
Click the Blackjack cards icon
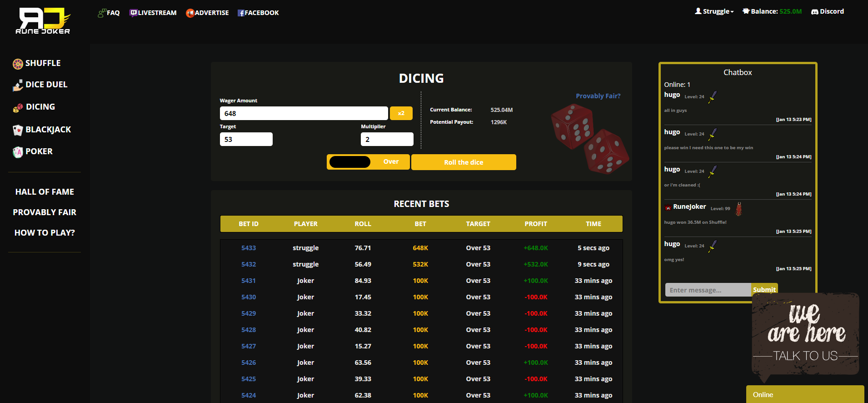pos(18,131)
